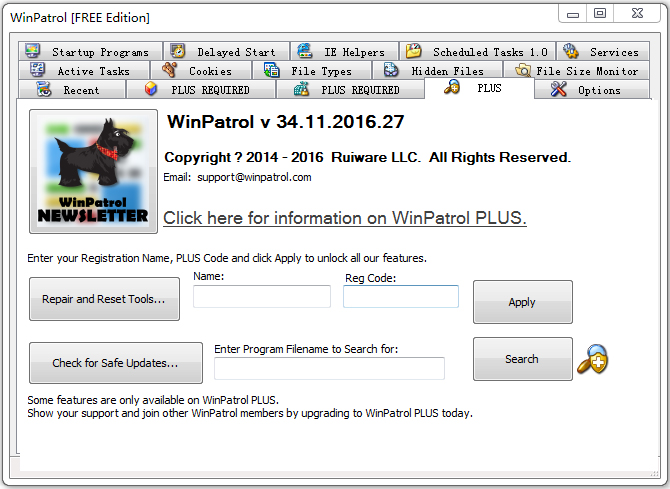670x489 pixels.
Task: Open the Services tab
Action: coord(603,51)
